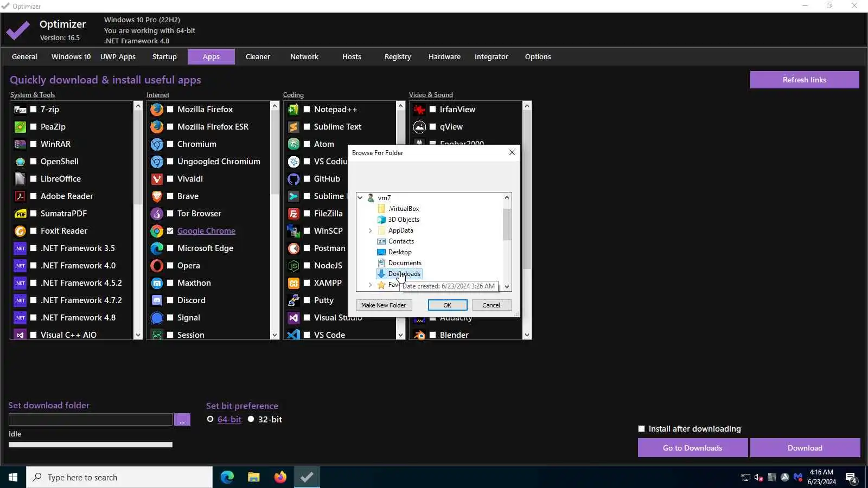Expand the AppData folder node

click(x=371, y=230)
